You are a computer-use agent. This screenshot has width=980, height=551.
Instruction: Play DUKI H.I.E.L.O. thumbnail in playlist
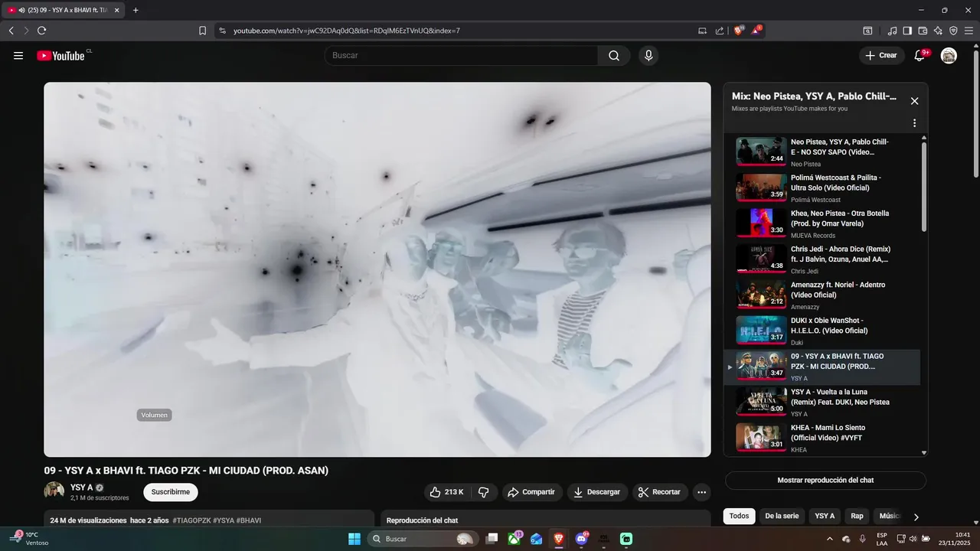[761, 331]
